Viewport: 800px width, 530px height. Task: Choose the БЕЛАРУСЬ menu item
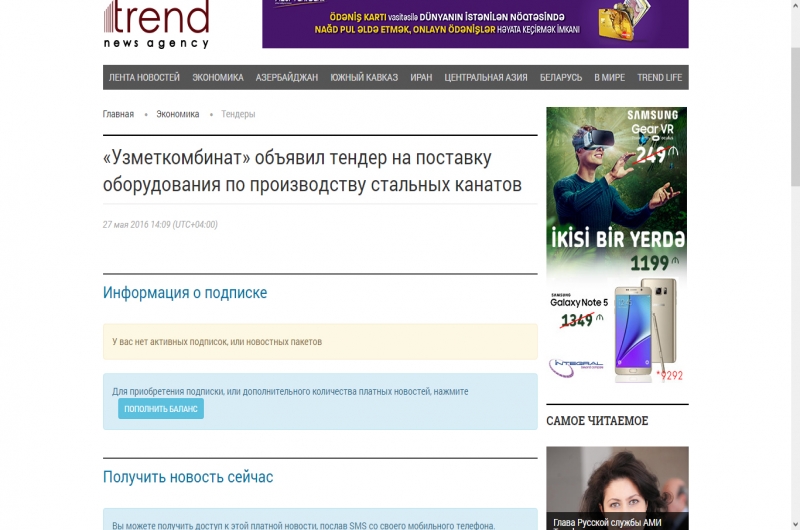[x=561, y=77]
